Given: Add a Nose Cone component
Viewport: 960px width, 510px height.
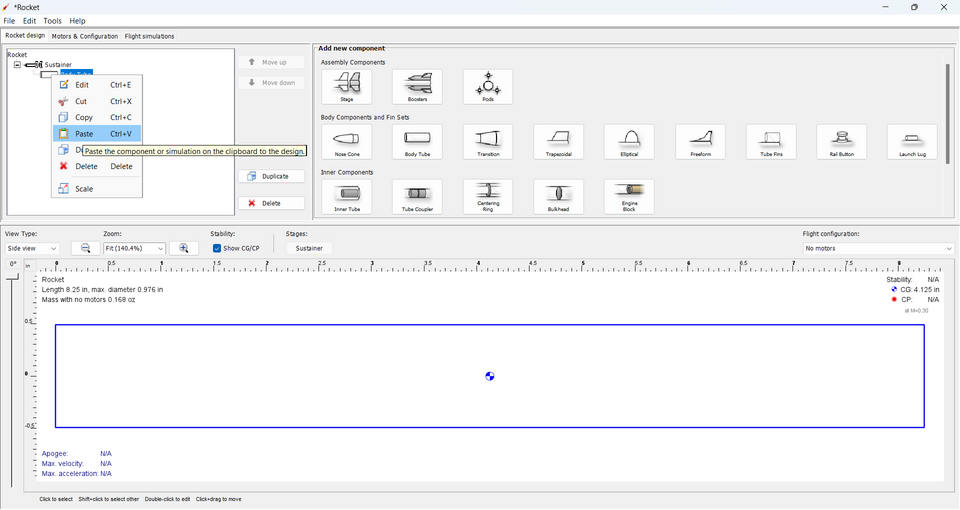Looking at the screenshot, I should 346,142.
